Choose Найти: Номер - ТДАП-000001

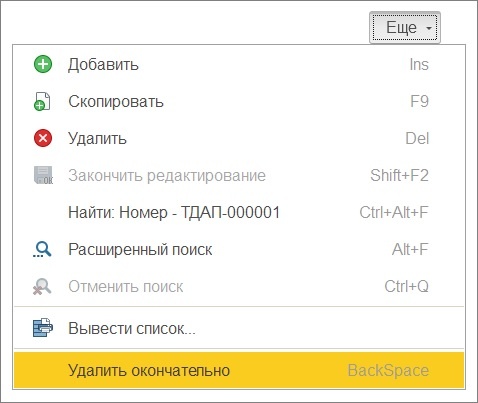tap(239, 212)
